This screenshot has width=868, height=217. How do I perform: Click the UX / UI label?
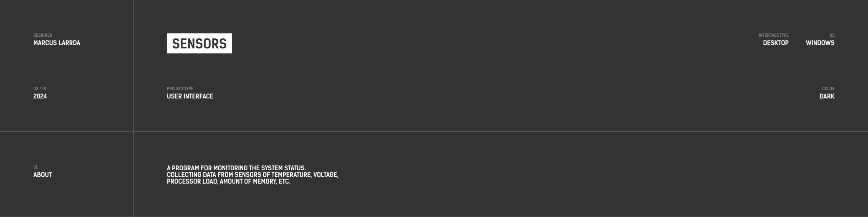pos(40,89)
